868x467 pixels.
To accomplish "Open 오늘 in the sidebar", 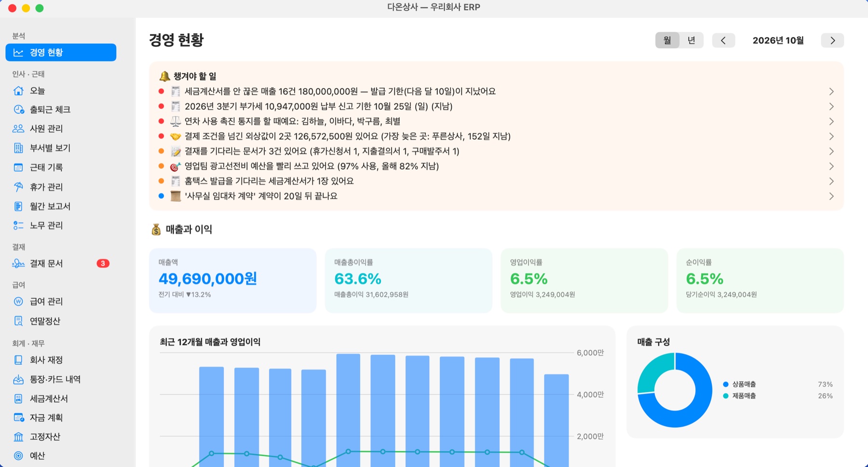I will click(x=61, y=91).
